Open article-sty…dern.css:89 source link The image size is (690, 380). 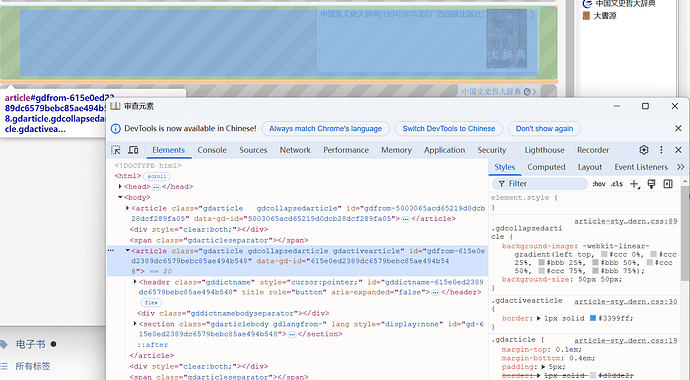click(625, 221)
